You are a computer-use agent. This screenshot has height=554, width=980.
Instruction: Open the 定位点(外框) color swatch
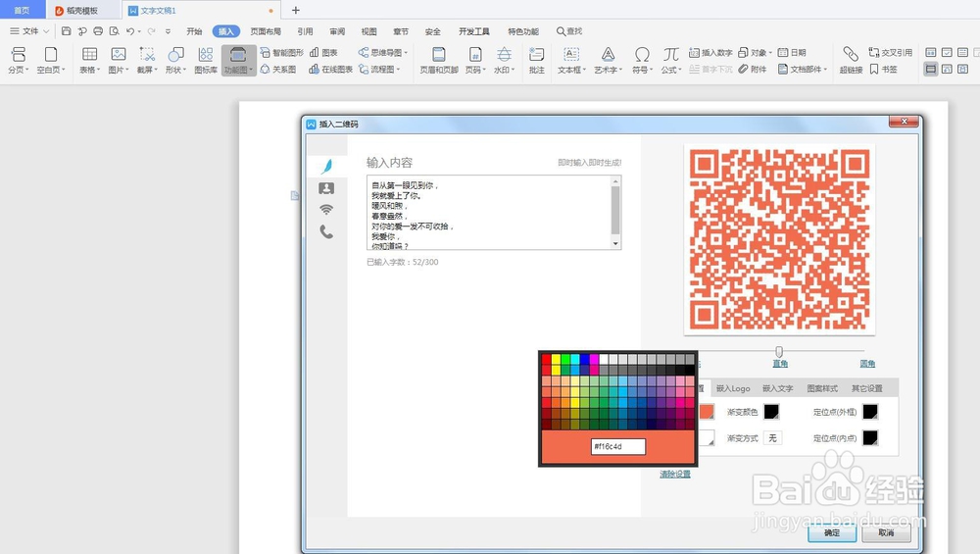870,412
